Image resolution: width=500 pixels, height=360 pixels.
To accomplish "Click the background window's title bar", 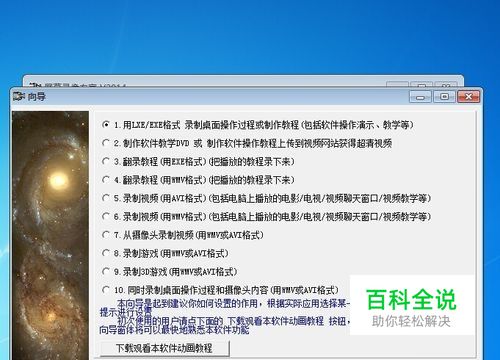I will tap(243, 82).
